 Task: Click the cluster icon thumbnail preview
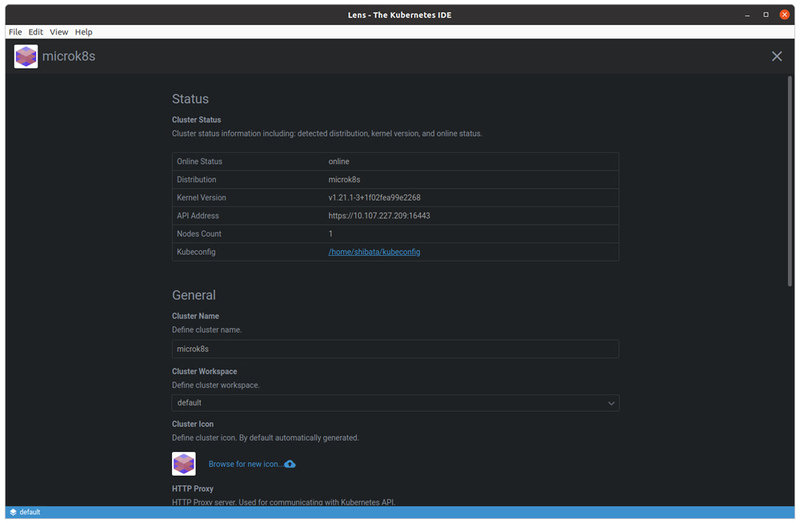tap(184, 464)
